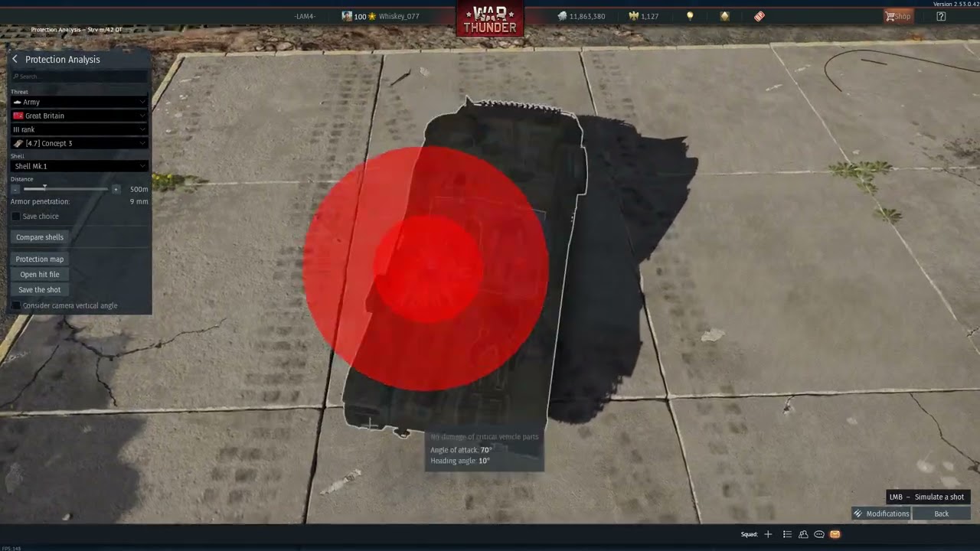Viewport: 980px width, 551px height.
Task: Decrease distance with the minus button
Action: point(15,189)
